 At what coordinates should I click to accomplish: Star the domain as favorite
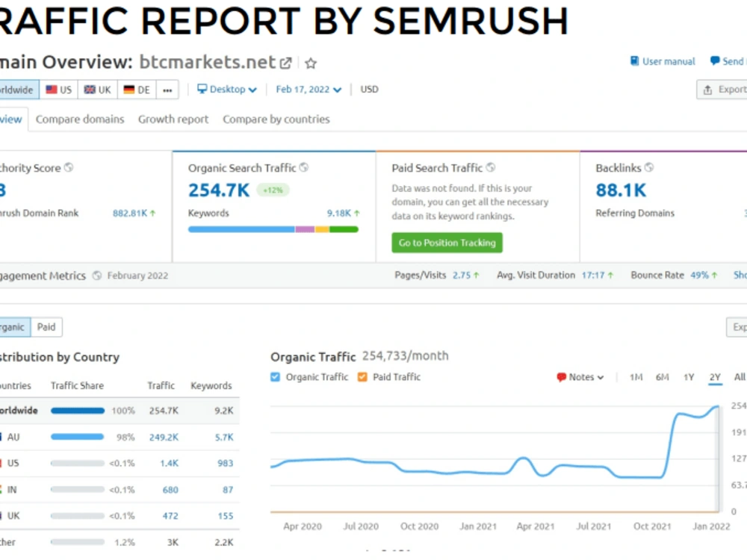pos(311,63)
